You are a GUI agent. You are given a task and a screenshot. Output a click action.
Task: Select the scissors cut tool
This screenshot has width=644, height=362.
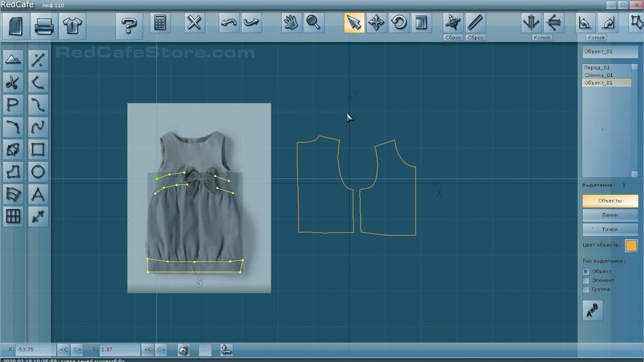pyautogui.click(x=13, y=83)
